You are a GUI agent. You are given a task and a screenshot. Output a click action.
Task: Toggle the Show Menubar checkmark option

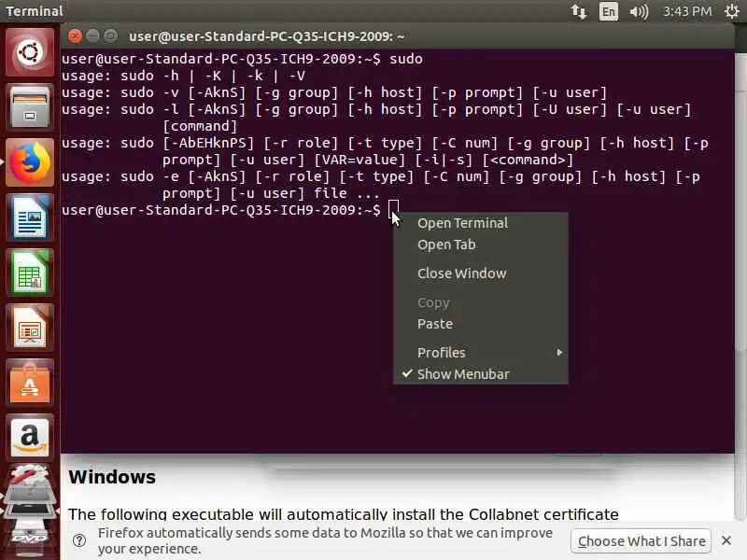pyautogui.click(x=480, y=374)
